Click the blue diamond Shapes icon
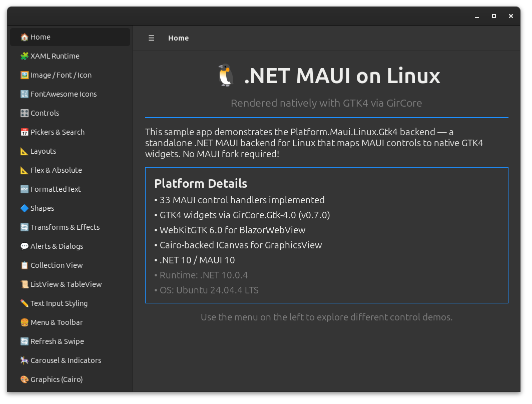Viewport: 532px width, 404px height. click(24, 208)
